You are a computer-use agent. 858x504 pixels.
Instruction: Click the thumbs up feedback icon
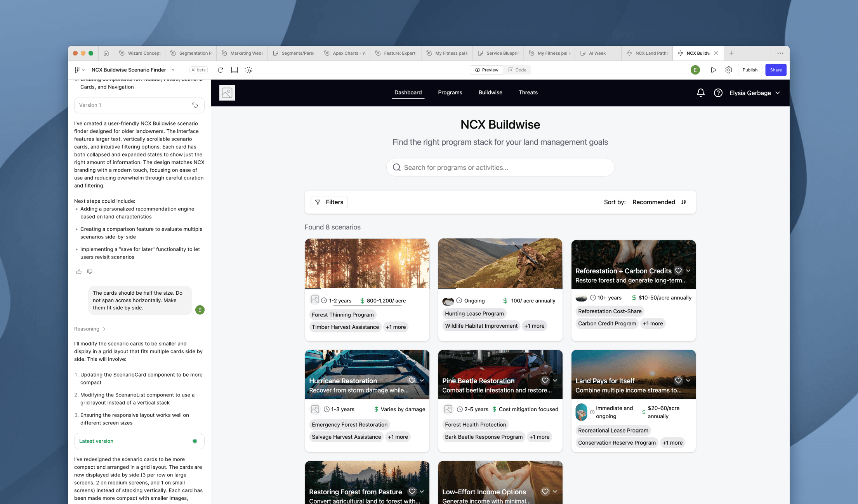79,272
